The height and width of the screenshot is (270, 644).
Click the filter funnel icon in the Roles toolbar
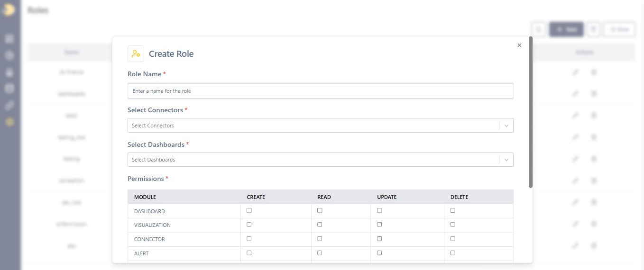[x=593, y=29]
